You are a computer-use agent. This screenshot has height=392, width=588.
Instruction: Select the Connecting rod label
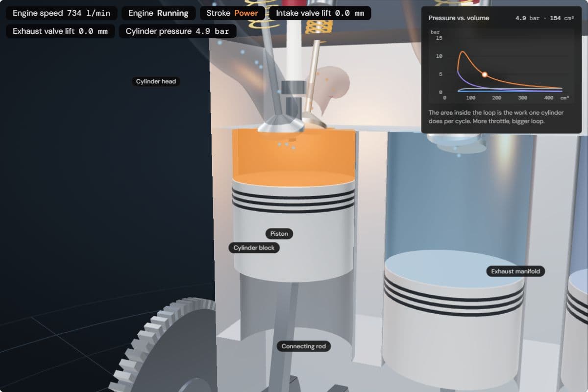pos(304,346)
